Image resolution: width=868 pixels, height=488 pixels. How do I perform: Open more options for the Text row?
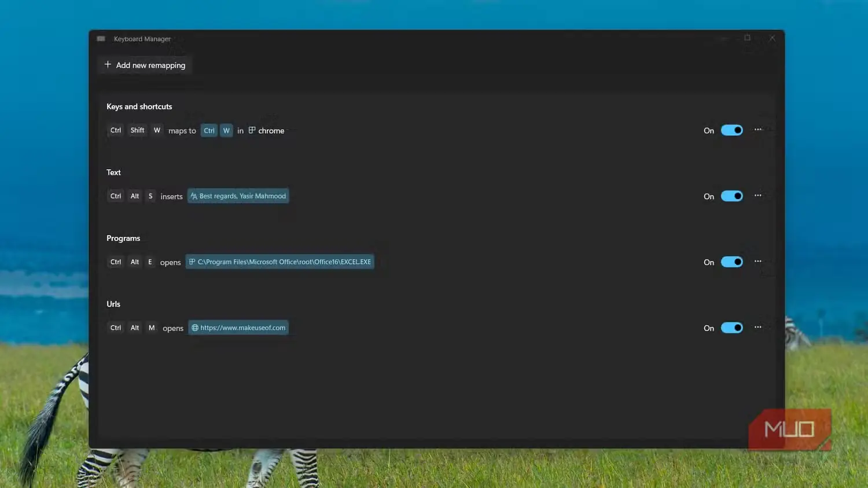pos(758,196)
